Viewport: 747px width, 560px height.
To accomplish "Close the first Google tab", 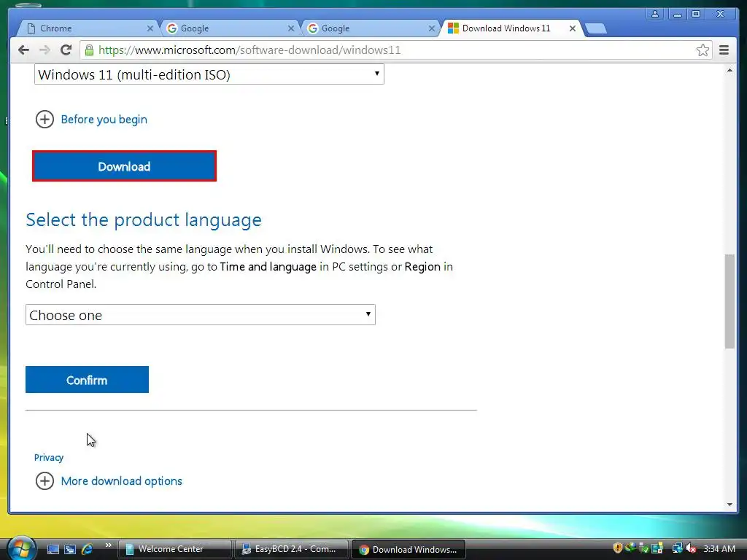I will coord(291,28).
